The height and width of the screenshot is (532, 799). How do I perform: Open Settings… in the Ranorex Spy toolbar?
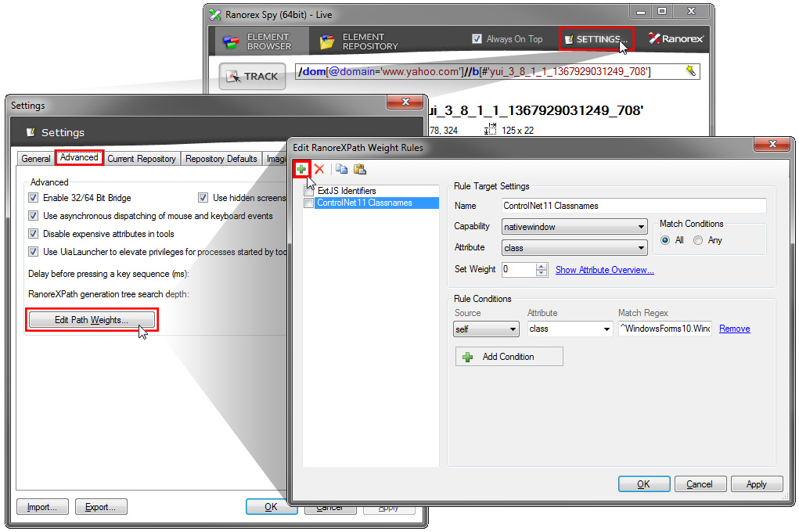pos(596,39)
